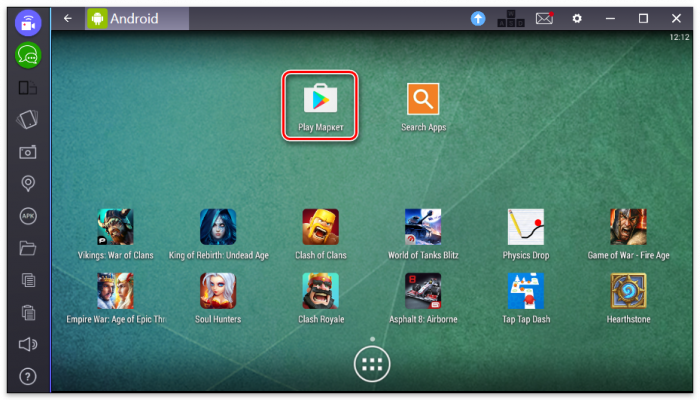Viewport: 700px width, 400px height.
Task: Open Clash Royale app
Action: click(x=320, y=291)
